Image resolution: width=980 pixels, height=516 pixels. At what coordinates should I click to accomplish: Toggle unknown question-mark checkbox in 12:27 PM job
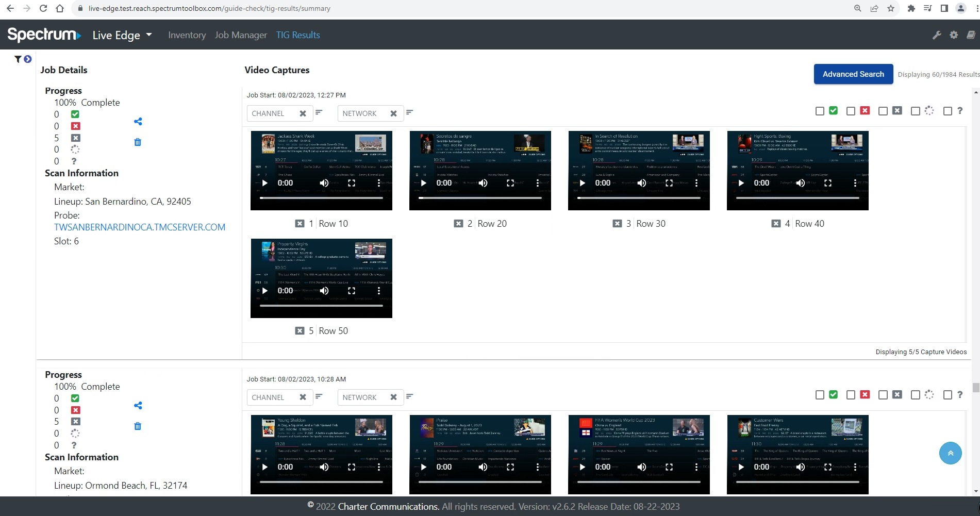coord(948,111)
